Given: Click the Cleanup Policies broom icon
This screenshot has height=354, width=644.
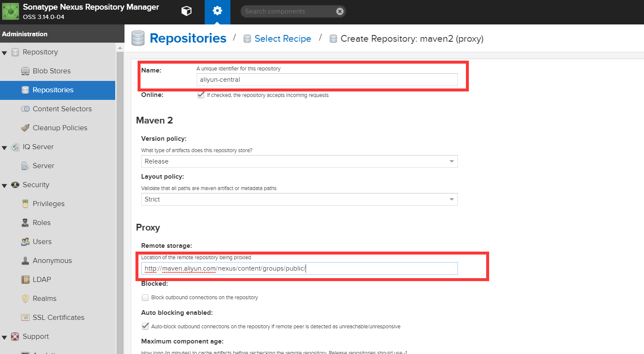Looking at the screenshot, I should [25, 128].
